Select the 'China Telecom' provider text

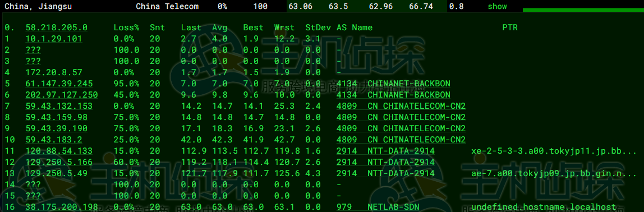coord(167,7)
